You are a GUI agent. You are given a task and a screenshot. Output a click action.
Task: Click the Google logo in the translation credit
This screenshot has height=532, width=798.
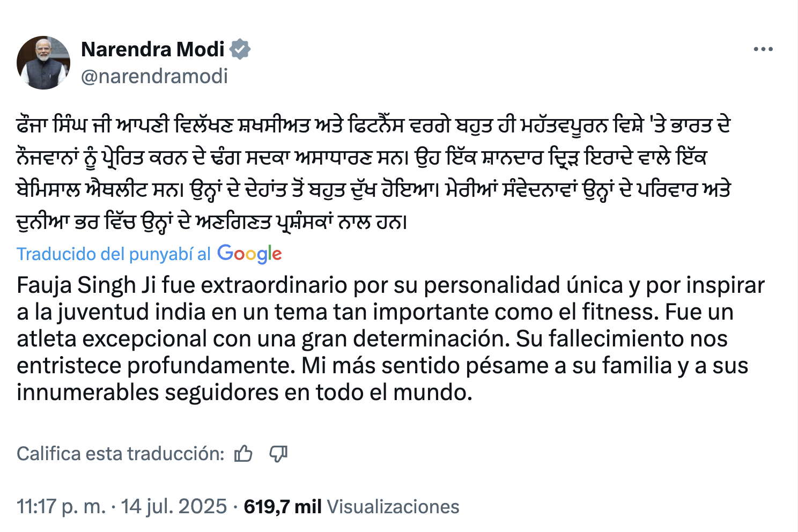coord(249,254)
